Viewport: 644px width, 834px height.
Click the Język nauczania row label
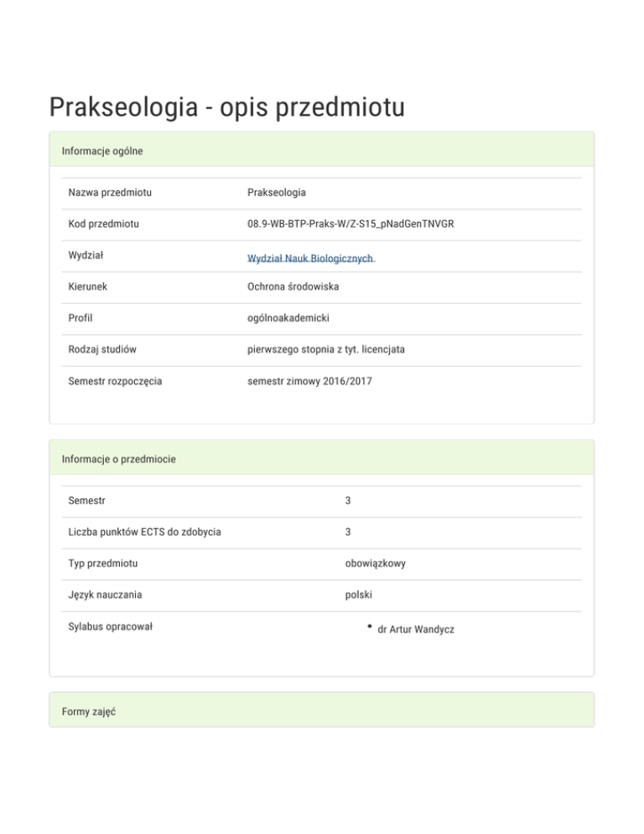coord(106,595)
